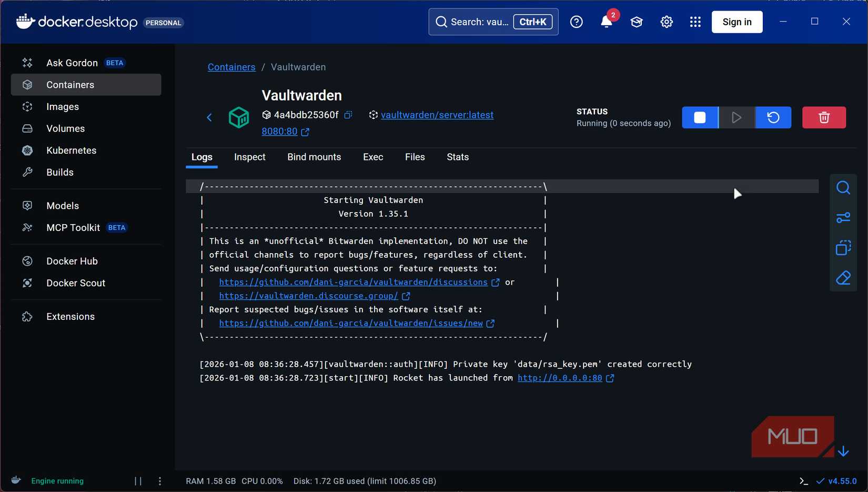Switch to the Bind mounts tab

314,157
